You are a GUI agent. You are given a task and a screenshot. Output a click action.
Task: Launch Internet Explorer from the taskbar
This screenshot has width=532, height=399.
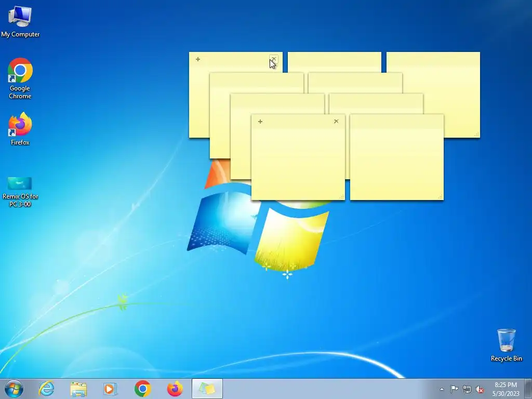(x=46, y=389)
